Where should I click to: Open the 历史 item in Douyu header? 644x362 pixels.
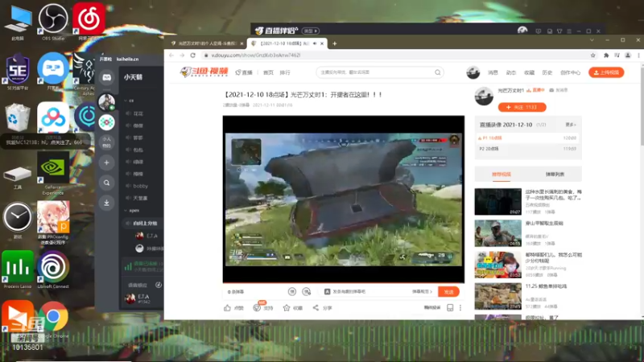point(547,72)
